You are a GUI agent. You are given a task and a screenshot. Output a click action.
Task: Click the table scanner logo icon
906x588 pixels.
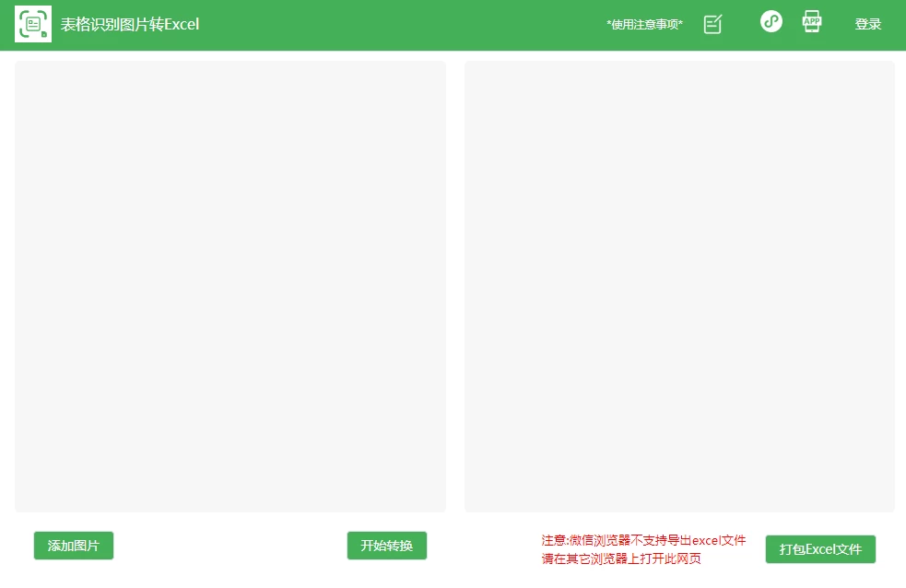pos(33,24)
